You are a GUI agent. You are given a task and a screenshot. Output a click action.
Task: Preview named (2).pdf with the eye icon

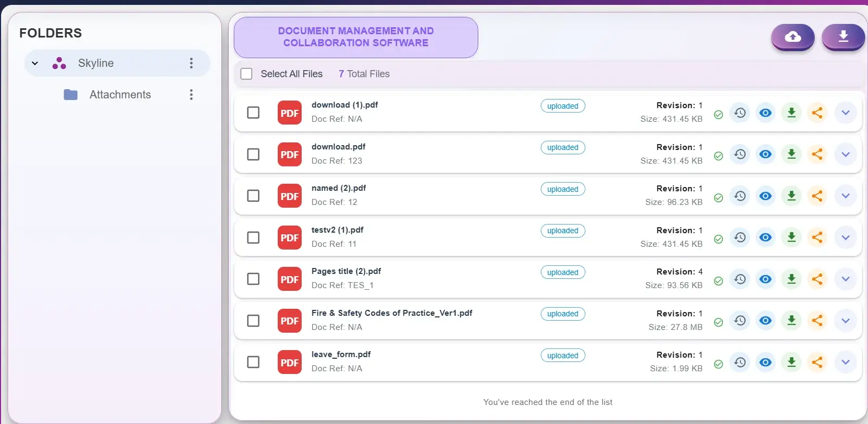click(x=765, y=196)
